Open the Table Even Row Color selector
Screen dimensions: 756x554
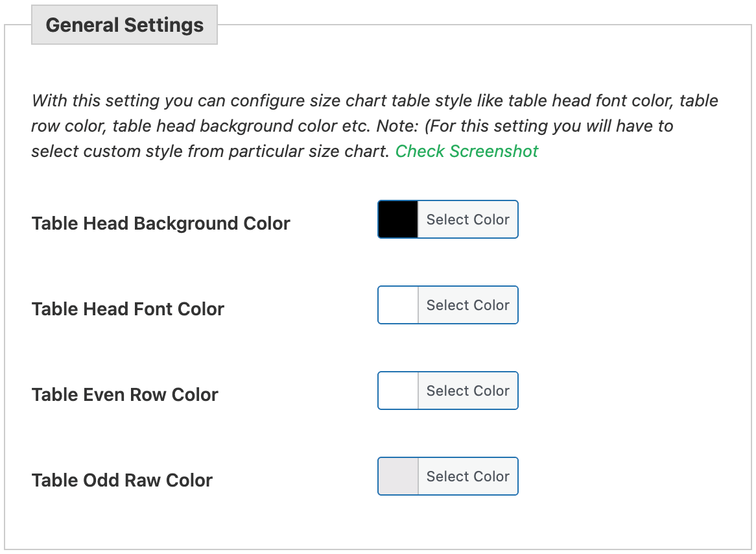pyautogui.click(x=467, y=391)
